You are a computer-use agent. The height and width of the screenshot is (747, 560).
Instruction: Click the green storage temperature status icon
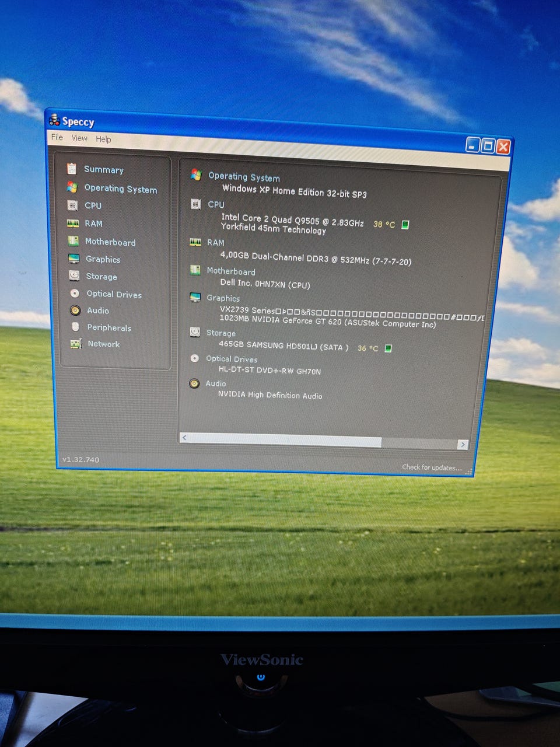388,348
